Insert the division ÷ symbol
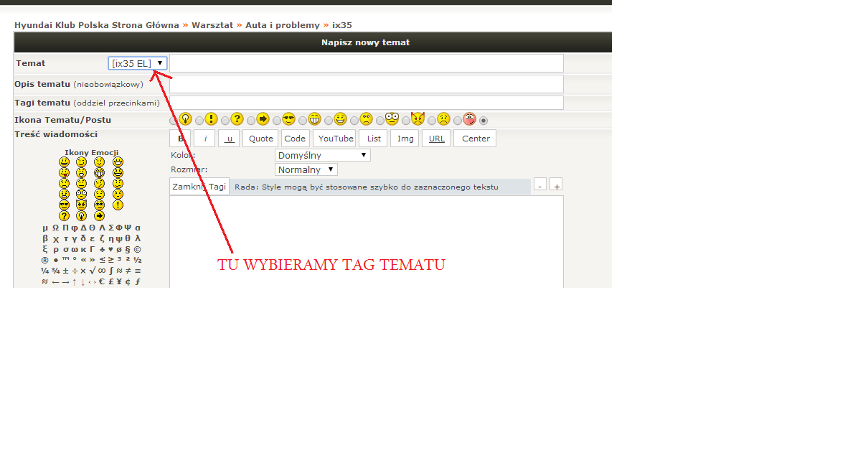This screenshot has height=453, width=868. [x=74, y=271]
